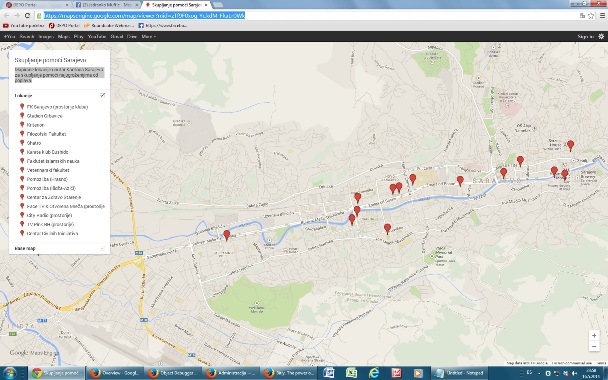Open YouTube in the Google bar
Viewport: 608px width, 380px height.
click(97, 36)
